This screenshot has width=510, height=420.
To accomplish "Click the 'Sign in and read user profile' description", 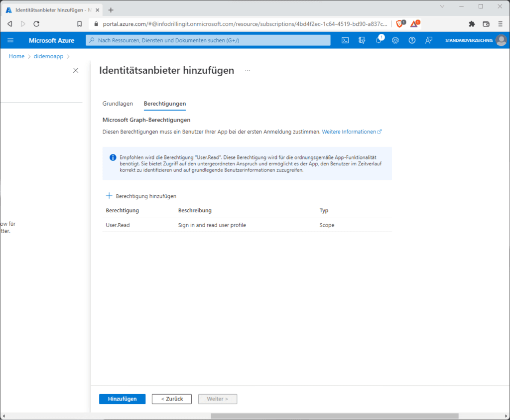I will click(212, 225).
